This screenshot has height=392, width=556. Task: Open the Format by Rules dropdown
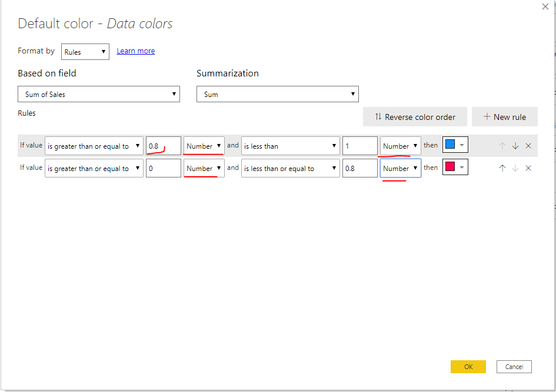click(85, 52)
